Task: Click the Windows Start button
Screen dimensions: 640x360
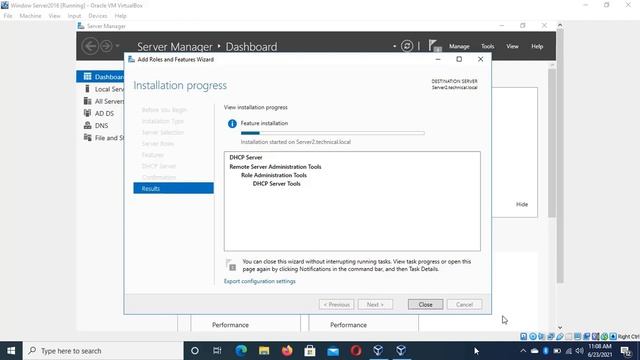Action: tap(11, 351)
